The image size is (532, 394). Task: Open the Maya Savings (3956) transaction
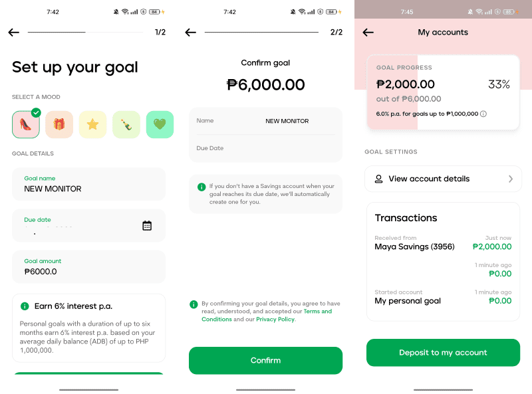pos(443,243)
